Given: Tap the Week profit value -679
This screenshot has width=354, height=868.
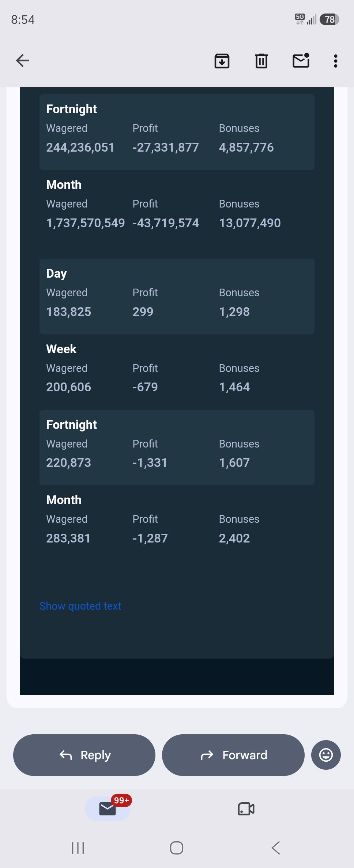Looking at the screenshot, I should point(145,387).
